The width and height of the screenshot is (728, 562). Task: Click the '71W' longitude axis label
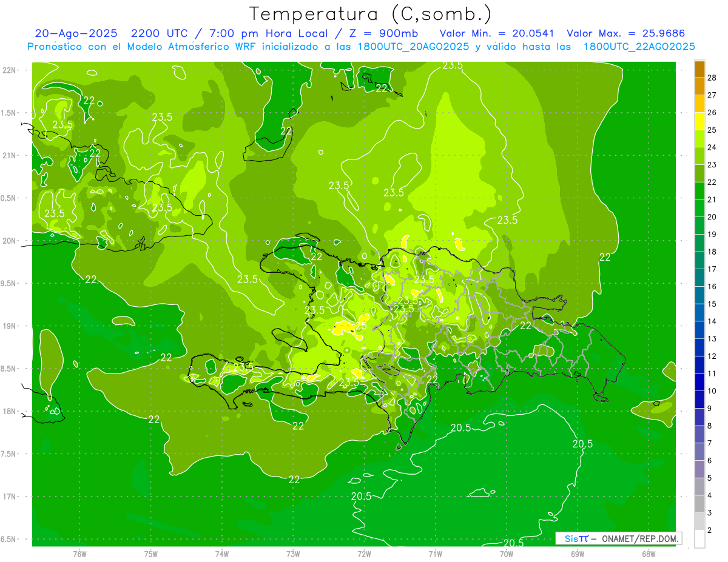(x=435, y=554)
